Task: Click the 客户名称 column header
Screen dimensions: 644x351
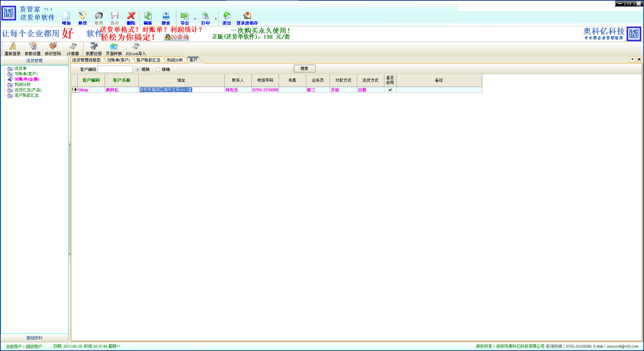Action: (122, 80)
